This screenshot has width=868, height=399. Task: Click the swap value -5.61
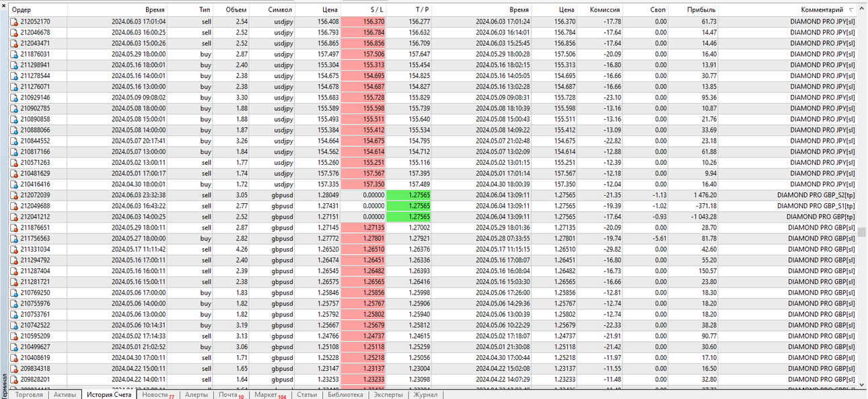(659, 238)
